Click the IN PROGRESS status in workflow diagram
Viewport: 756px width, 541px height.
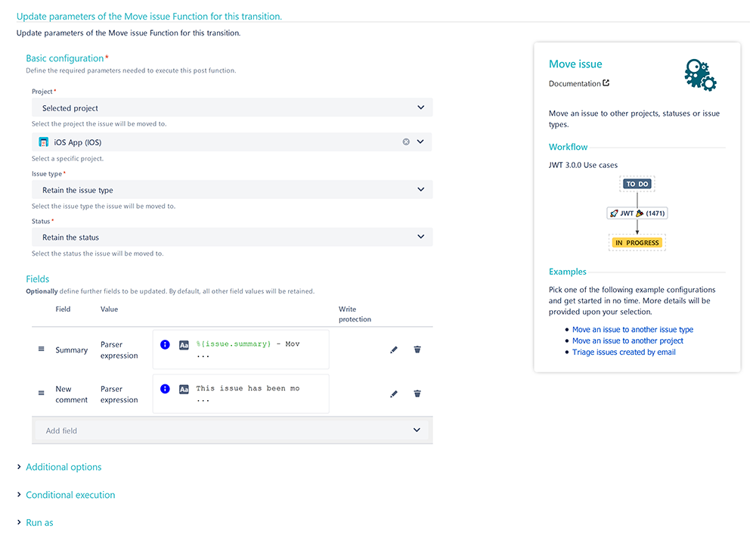pyautogui.click(x=637, y=243)
